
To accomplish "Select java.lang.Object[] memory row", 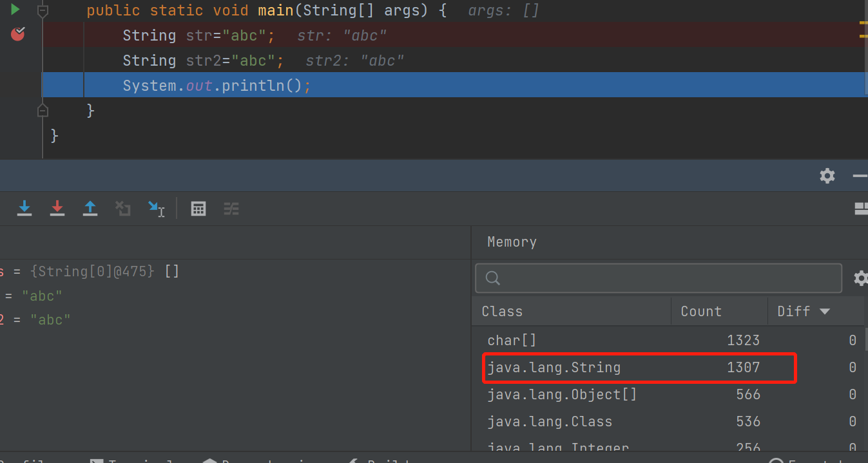I will pos(667,394).
